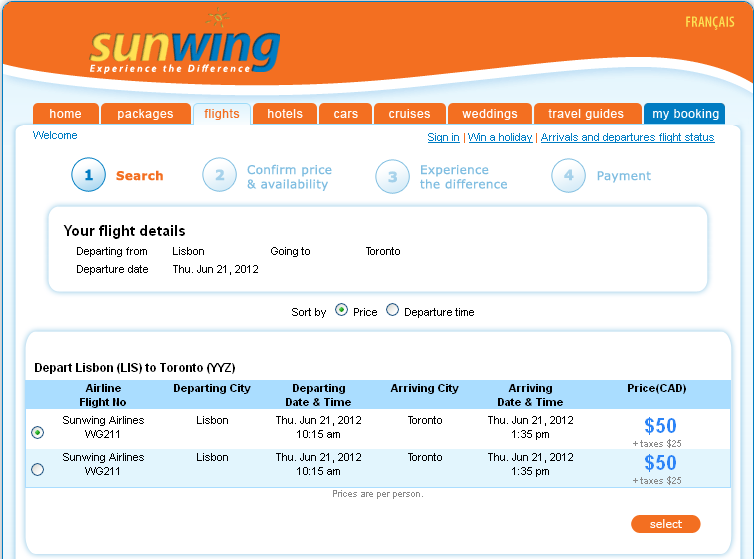The height and width of the screenshot is (559, 754).
Task: Click the step 3 circle icon
Action: (x=392, y=177)
